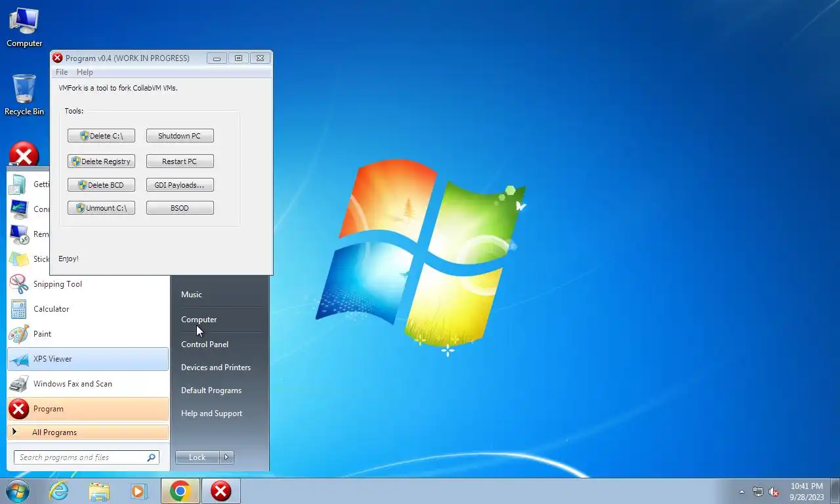Image resolution: width=840 pixels, height=504 pixels.
Task: Click the Search programs and files box
Action: [x=87, y=457]
